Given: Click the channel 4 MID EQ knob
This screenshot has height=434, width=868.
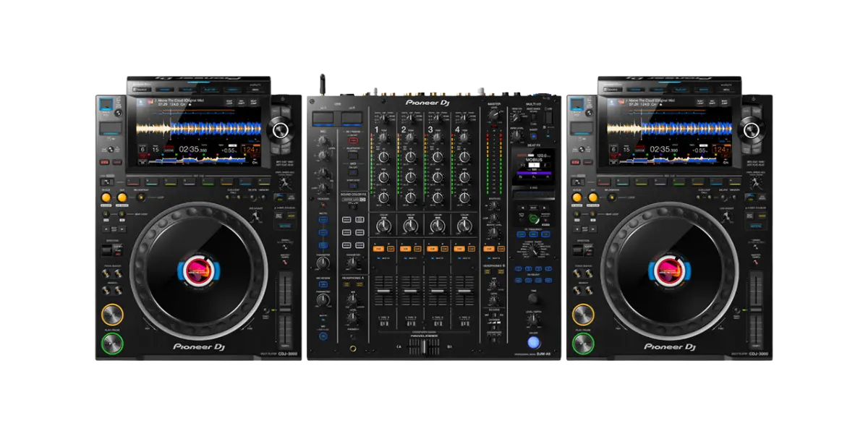Looking at the screenshot, I should [x=464, y=176].
